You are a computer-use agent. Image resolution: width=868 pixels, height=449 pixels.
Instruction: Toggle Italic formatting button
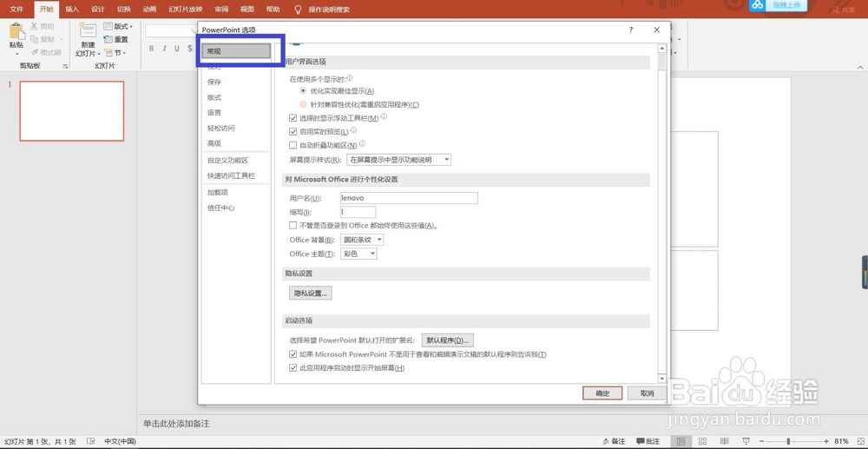(164, 49)
